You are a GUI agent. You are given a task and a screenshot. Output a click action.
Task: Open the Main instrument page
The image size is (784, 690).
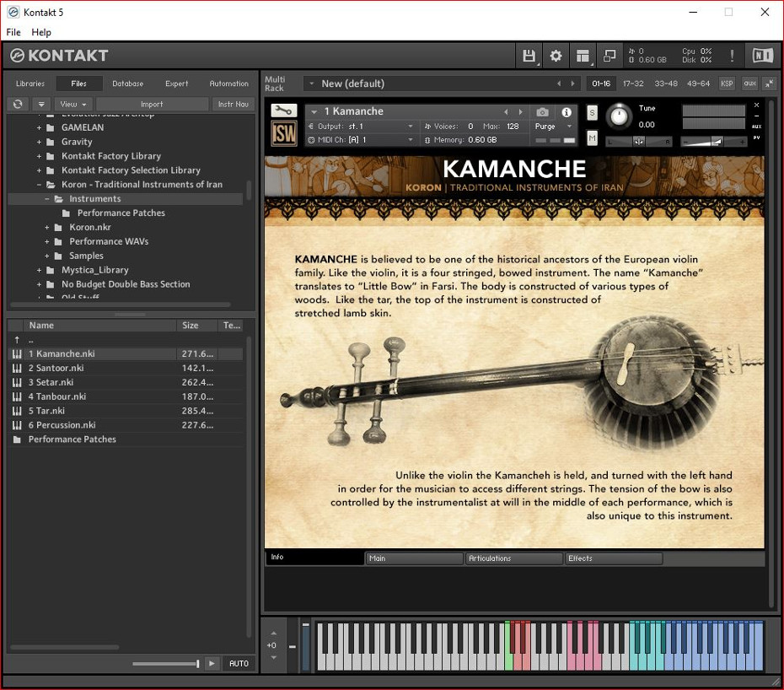point(414,558)
